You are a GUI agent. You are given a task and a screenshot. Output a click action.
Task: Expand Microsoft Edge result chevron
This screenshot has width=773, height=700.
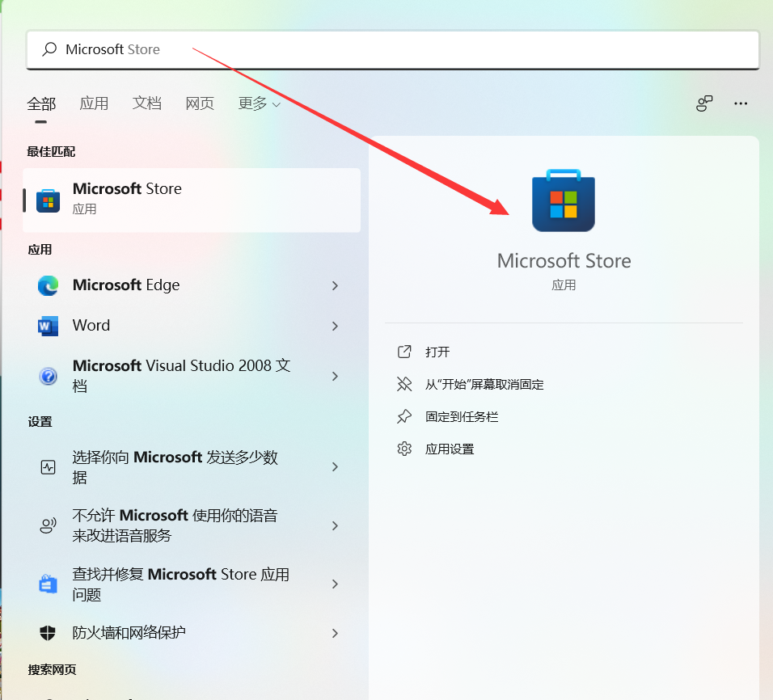336,285
